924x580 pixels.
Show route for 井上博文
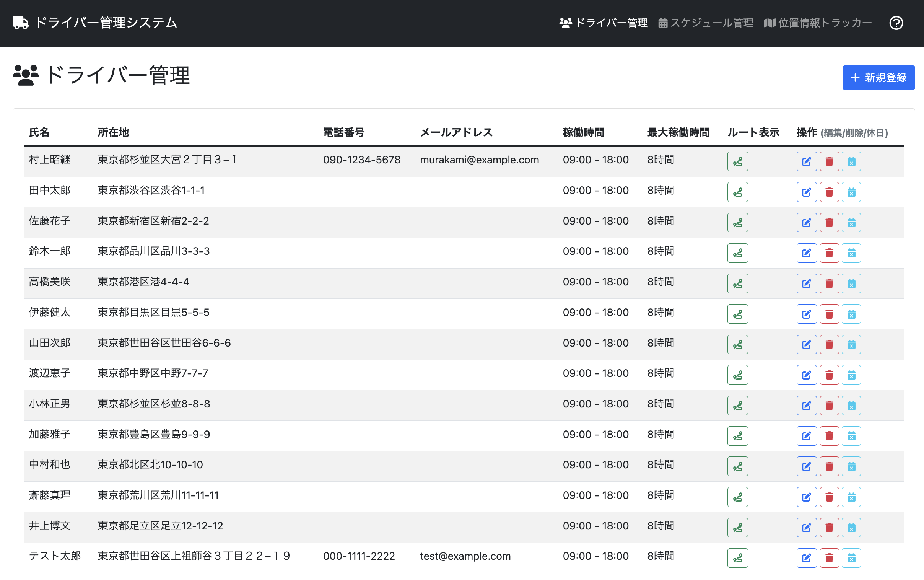(737, 528)
